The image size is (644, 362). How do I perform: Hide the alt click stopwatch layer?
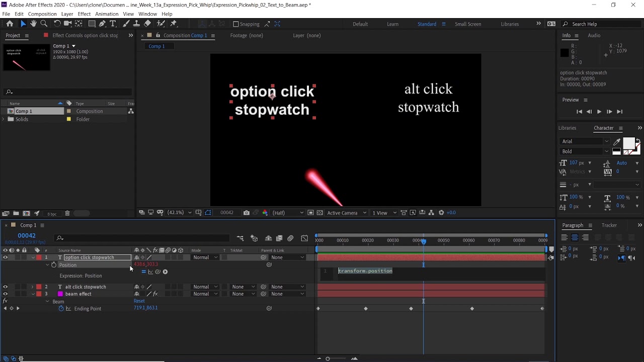6,287
